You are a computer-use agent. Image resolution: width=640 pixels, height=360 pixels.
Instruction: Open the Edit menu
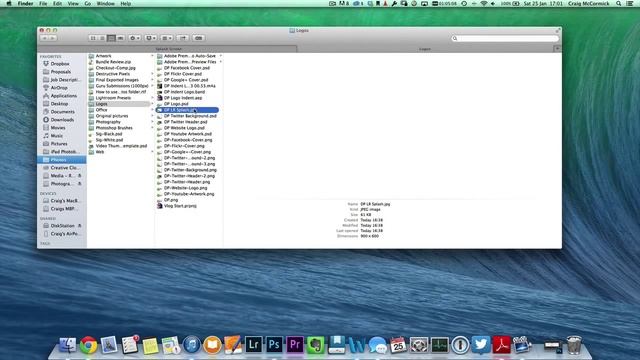point(58,4)
